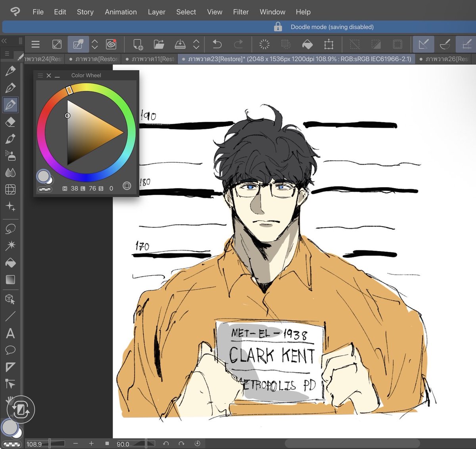Open the Layer menu
476x449 pixels.
click(x=156, y=12)
